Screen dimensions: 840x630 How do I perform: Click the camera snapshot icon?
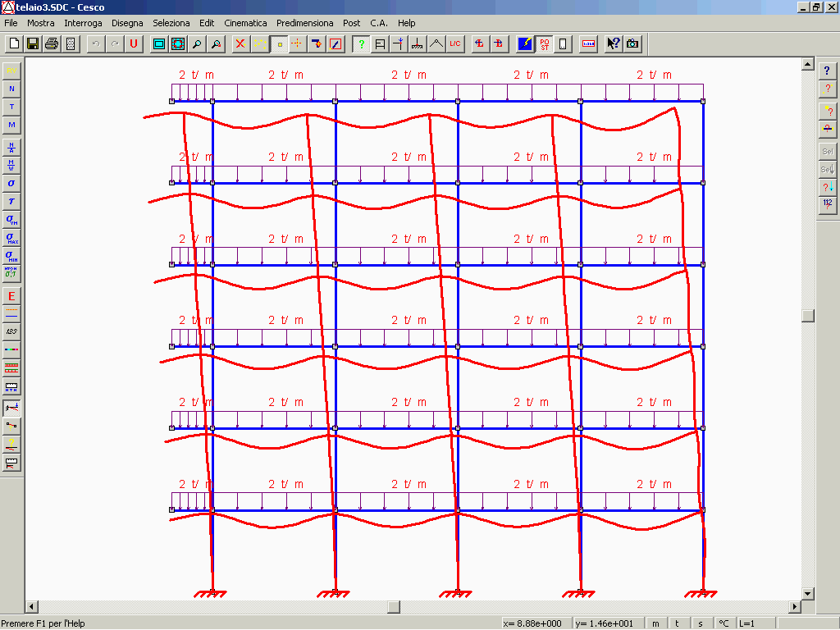pyautogui.click(x=632, y=43)
